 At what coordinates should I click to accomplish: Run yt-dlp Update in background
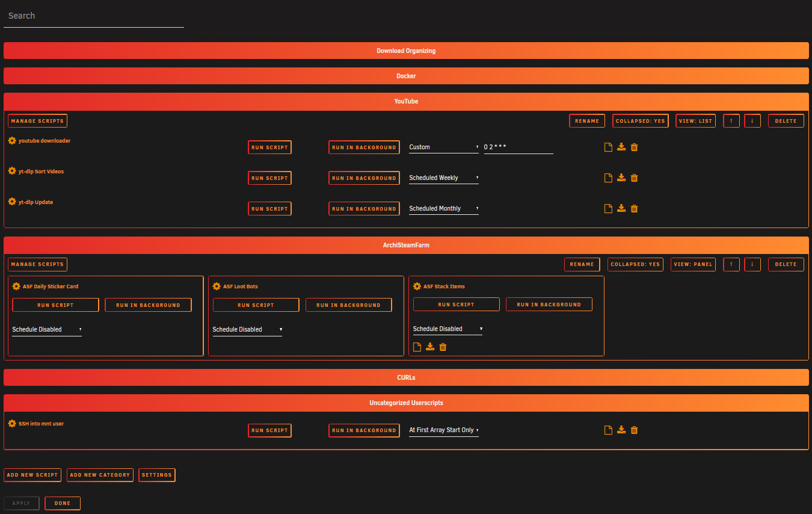[x=364, y=209]
